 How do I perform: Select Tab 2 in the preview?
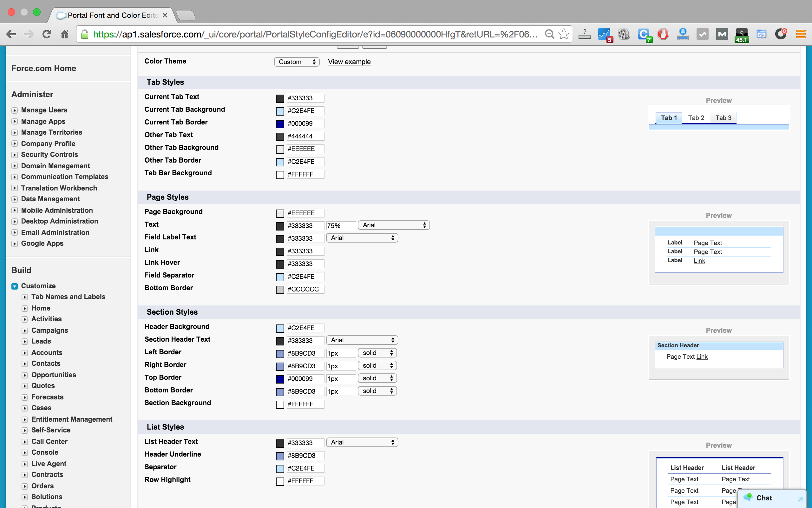pos(696,118)
